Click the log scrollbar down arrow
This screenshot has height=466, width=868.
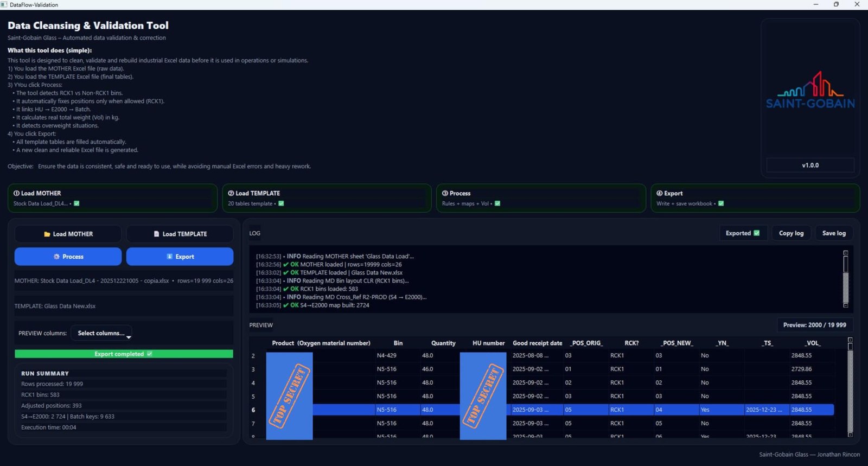click(845, 305)
